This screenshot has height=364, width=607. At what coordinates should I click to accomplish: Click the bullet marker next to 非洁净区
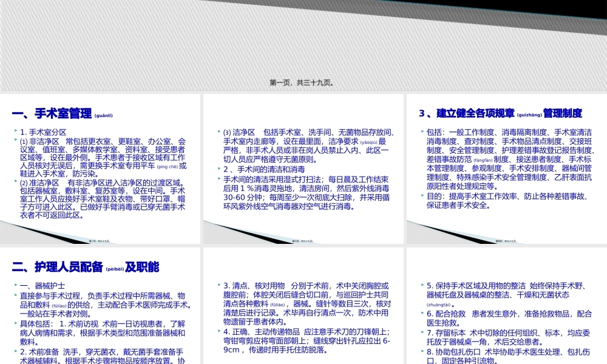[16, 139]
